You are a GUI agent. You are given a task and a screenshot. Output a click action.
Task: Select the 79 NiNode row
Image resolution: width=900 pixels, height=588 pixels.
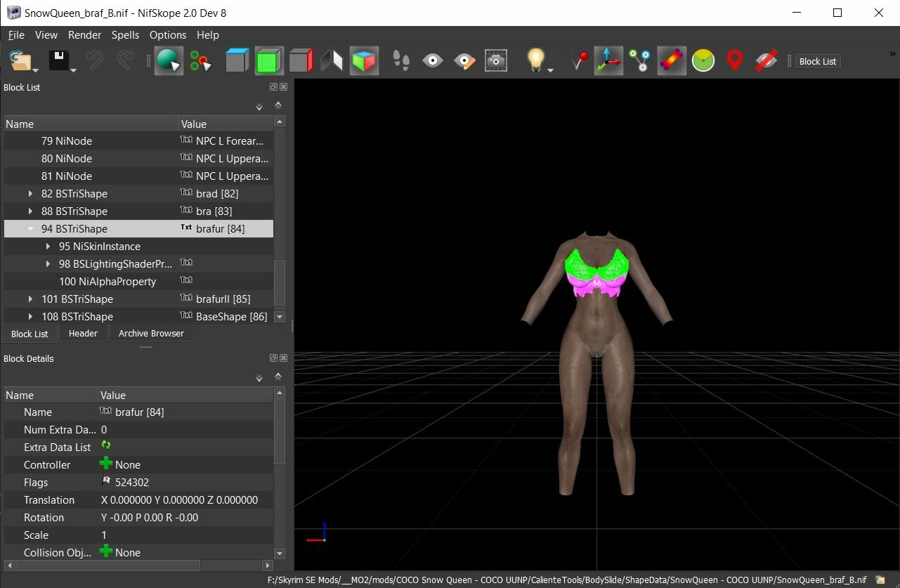(x=139, y=141)
